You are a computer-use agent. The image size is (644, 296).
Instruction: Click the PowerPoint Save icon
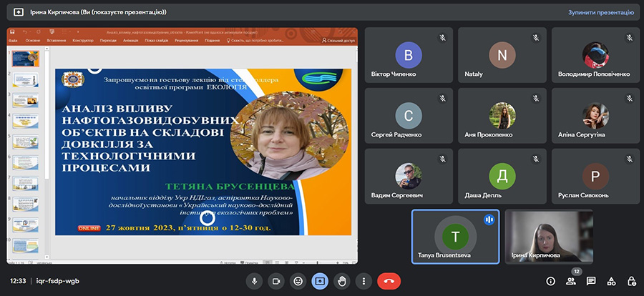[12, 31]
